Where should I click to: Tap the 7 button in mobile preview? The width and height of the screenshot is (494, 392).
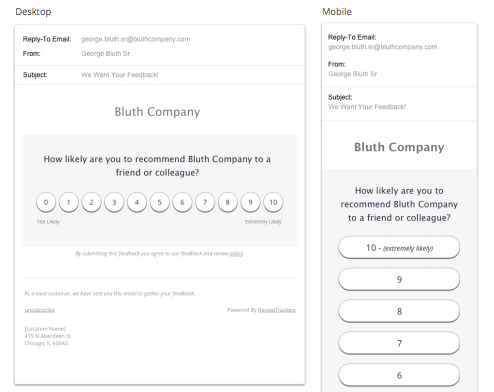(399, 343)
